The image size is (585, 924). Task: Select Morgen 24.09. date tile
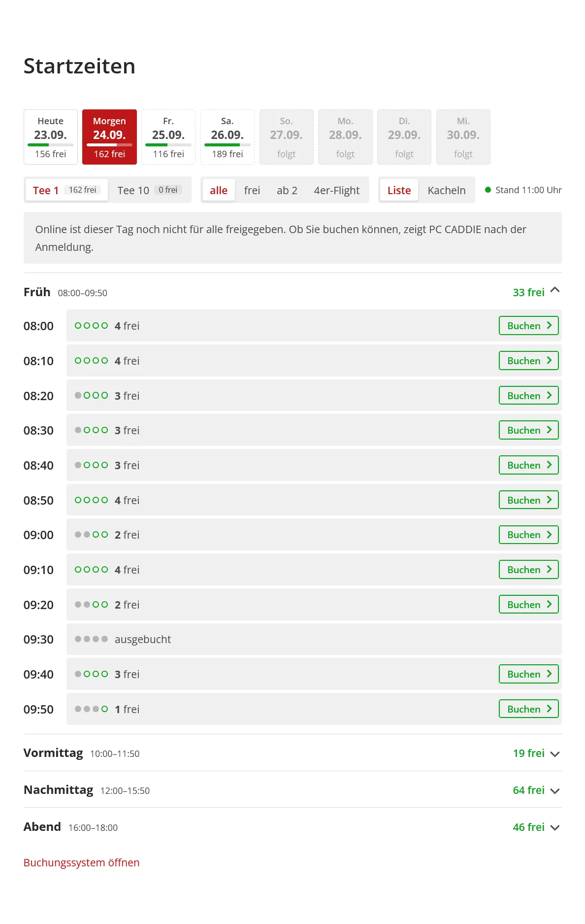pos(109,137)
